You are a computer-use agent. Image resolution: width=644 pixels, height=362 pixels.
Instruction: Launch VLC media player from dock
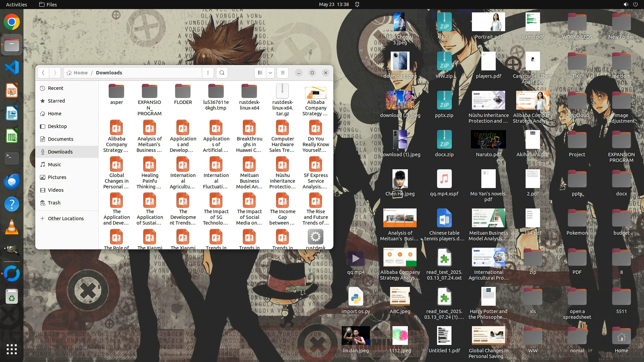click(12, 227)
